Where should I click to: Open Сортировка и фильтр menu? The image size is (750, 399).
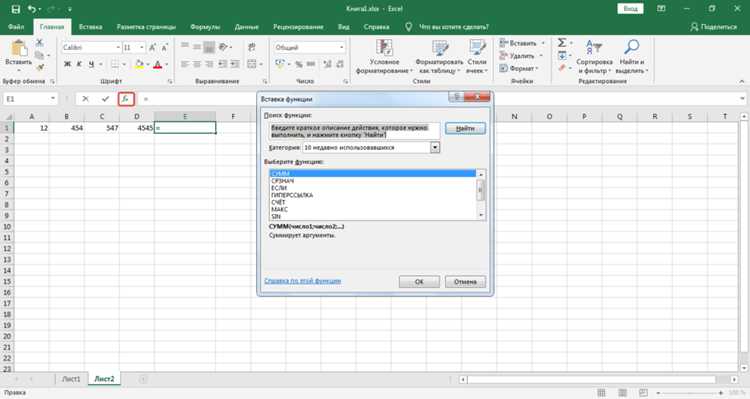point(594,56)
